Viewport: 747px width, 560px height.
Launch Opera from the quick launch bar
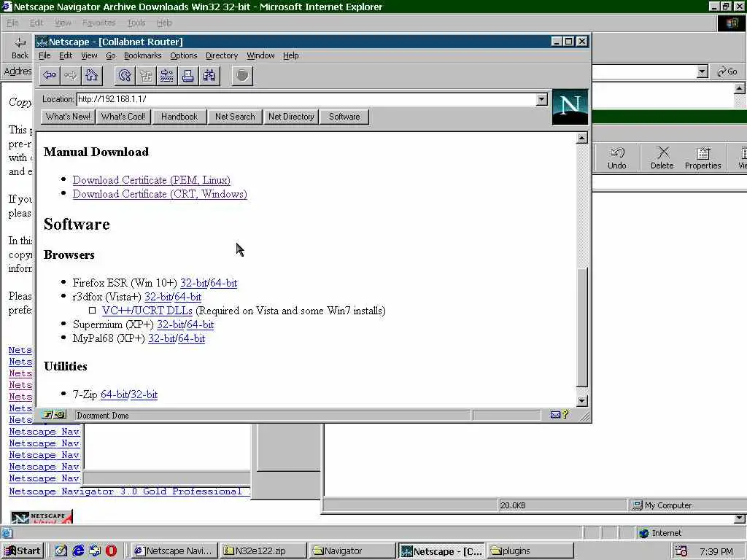click(111, 551)
